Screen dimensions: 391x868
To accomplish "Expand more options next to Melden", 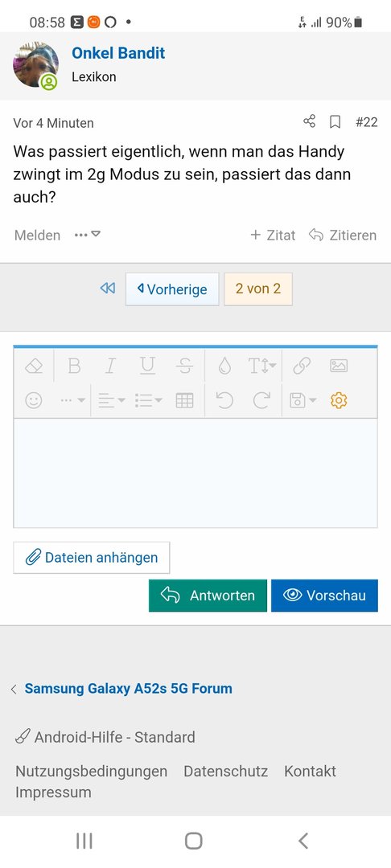I will pyautogui.click(x=88, y=235).
